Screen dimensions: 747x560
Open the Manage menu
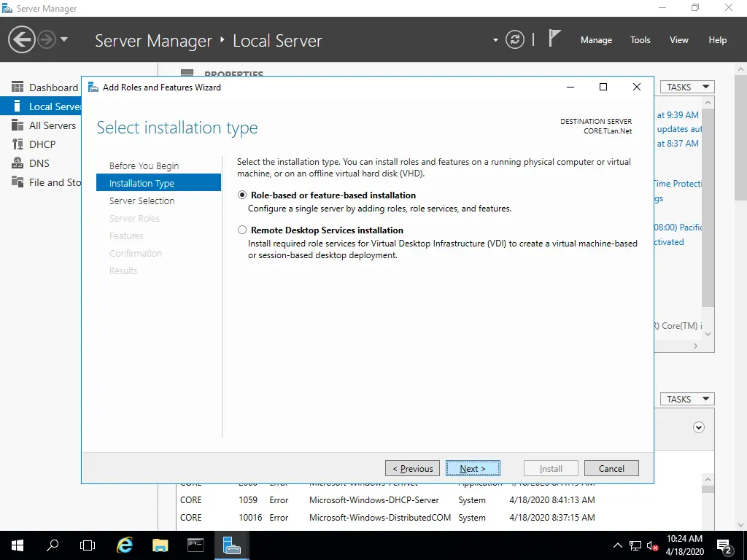596,40
